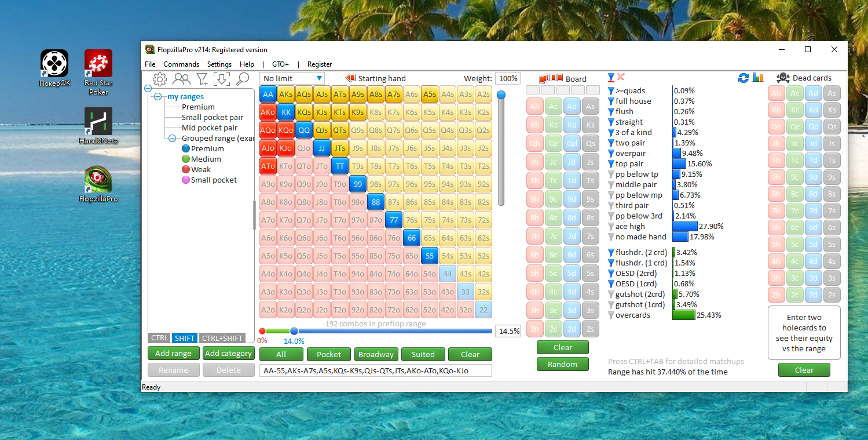Image resolution: width=868 pixels, height=440 pixels.
Task: Click the Weight 100% input field
Action: tap(507, 78)
